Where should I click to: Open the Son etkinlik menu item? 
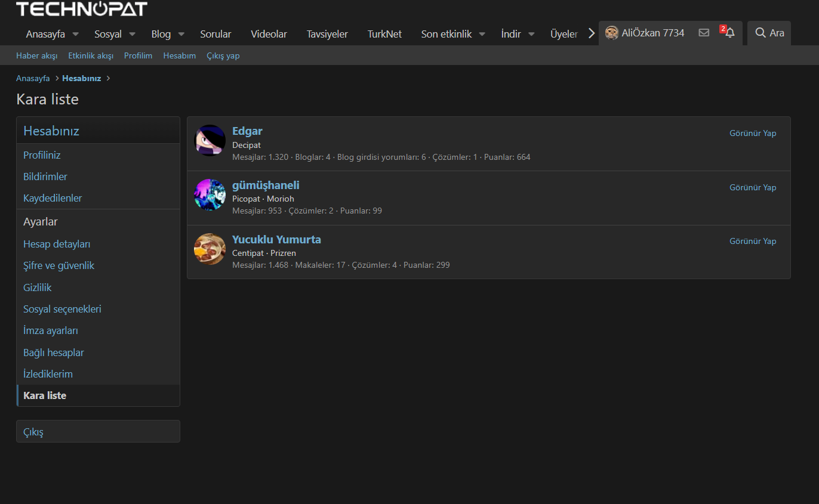point(447,34)
